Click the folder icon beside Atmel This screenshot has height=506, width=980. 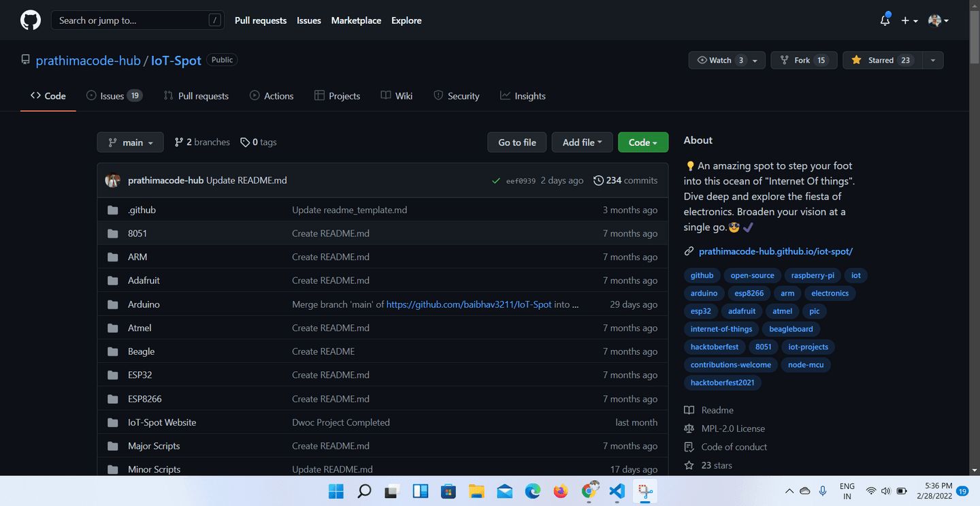113,328
